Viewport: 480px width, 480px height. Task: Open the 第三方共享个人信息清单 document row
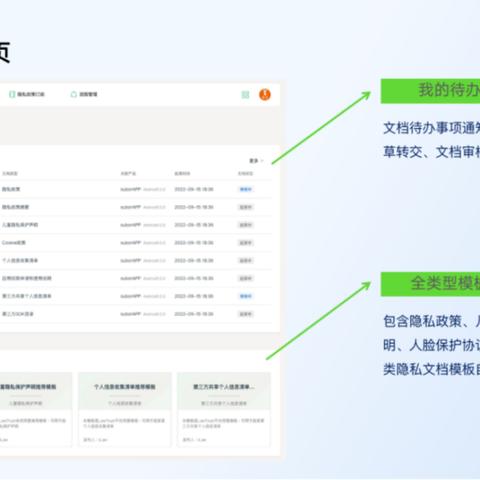pyautogui.click(x=135, y=296)
